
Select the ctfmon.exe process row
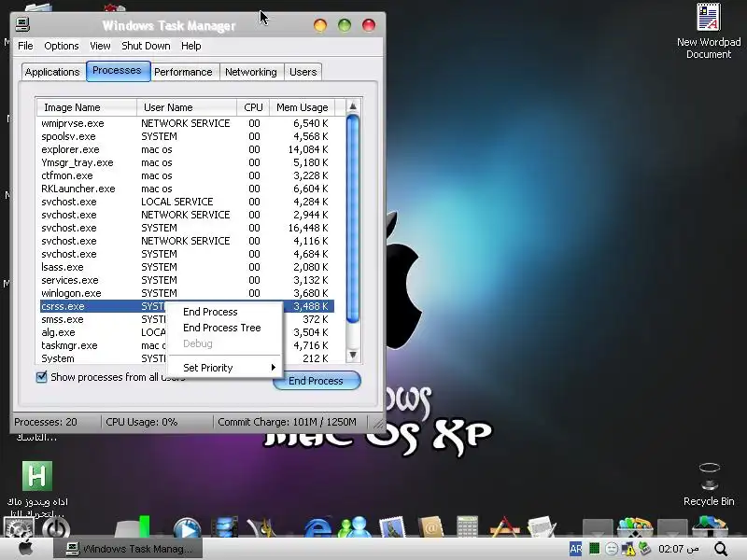coord(187,175)
